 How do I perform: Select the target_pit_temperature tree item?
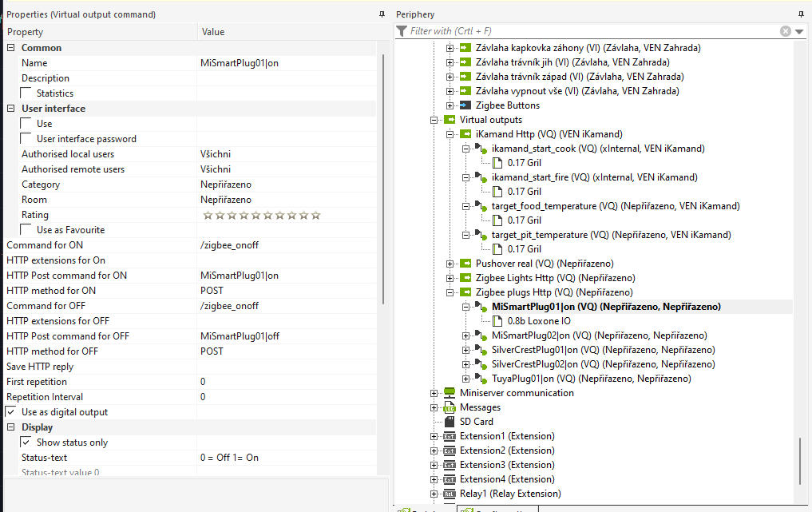[611, 235]
